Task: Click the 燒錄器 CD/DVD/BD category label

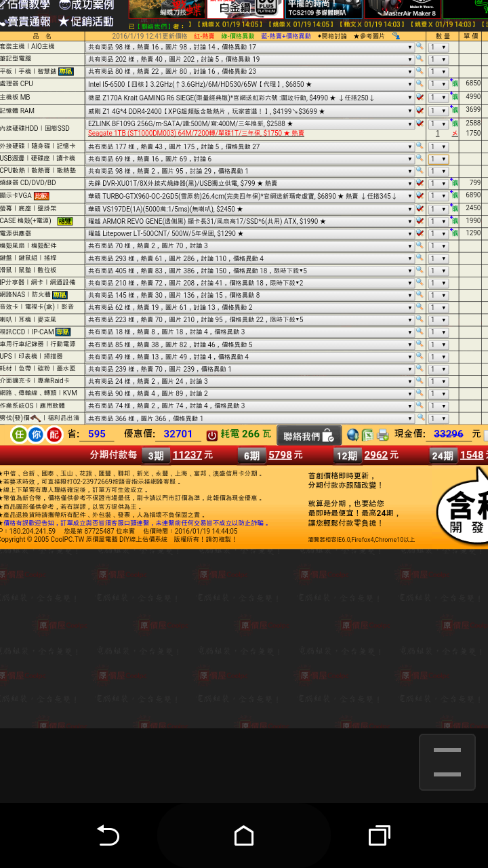Action: pos(28,183)
